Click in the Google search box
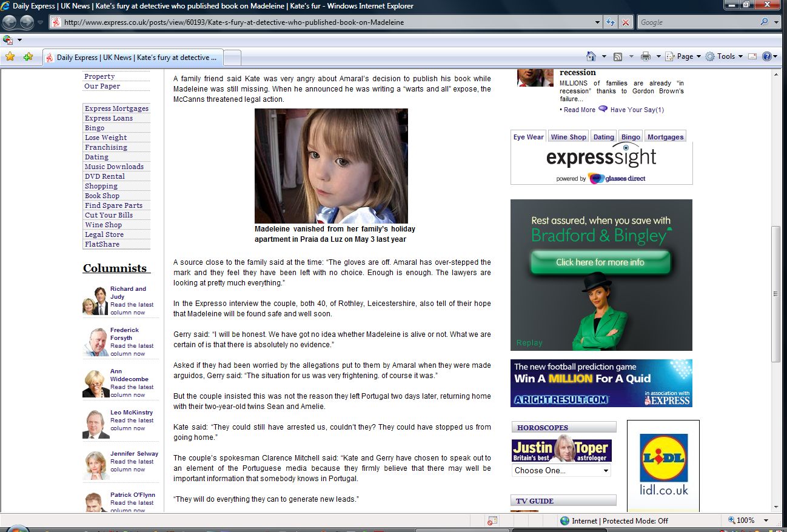Viewport: 787px width, 532px height. point(697,22)
